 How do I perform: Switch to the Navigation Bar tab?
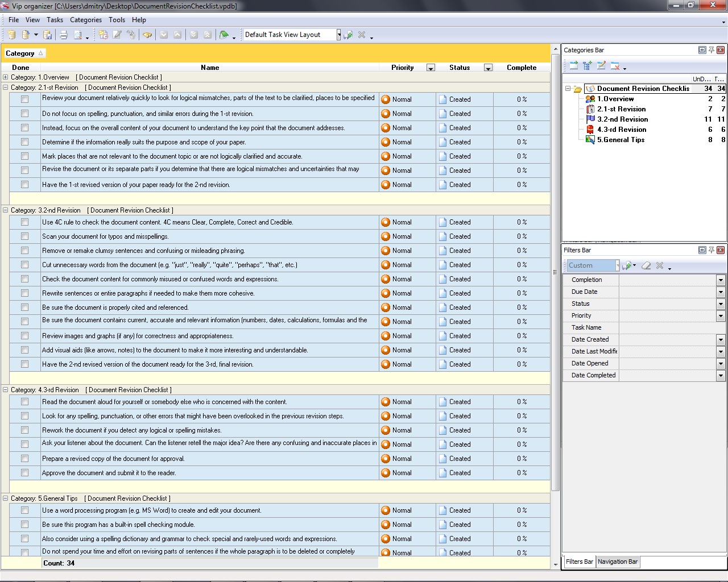[x=618, y=562]
